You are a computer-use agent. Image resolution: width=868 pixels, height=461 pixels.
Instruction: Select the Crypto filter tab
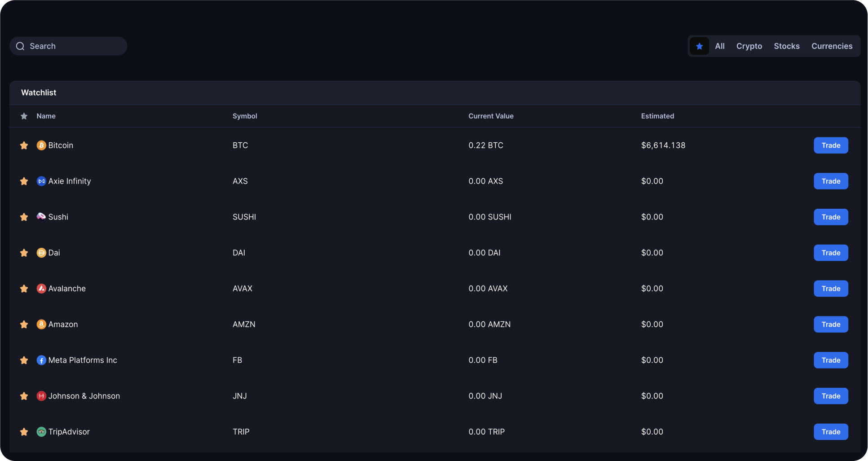[x=749, y=46]
